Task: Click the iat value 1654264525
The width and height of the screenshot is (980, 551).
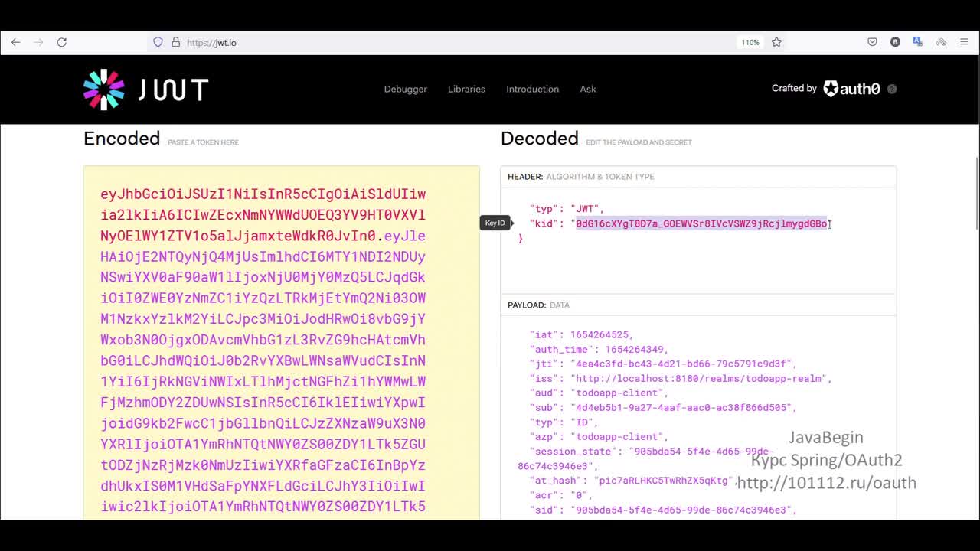Action: click(601, 334)
